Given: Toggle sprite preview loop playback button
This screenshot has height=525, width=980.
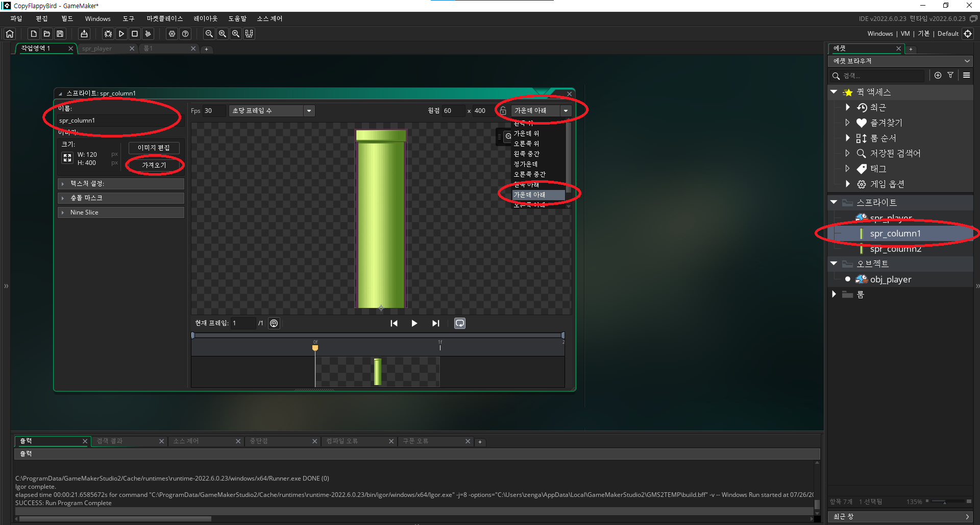Looking at the screenshot, I should (460, 323).
